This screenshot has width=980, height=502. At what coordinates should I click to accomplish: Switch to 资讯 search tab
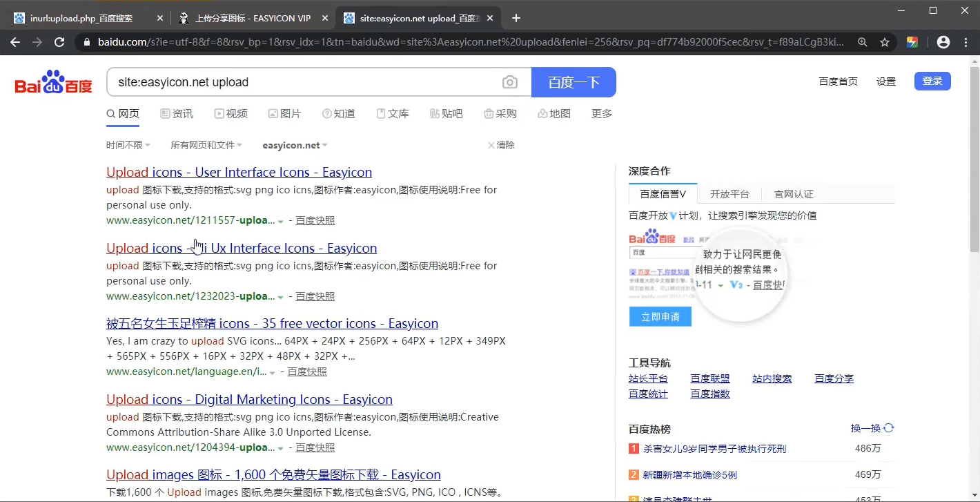coord(177,113)
